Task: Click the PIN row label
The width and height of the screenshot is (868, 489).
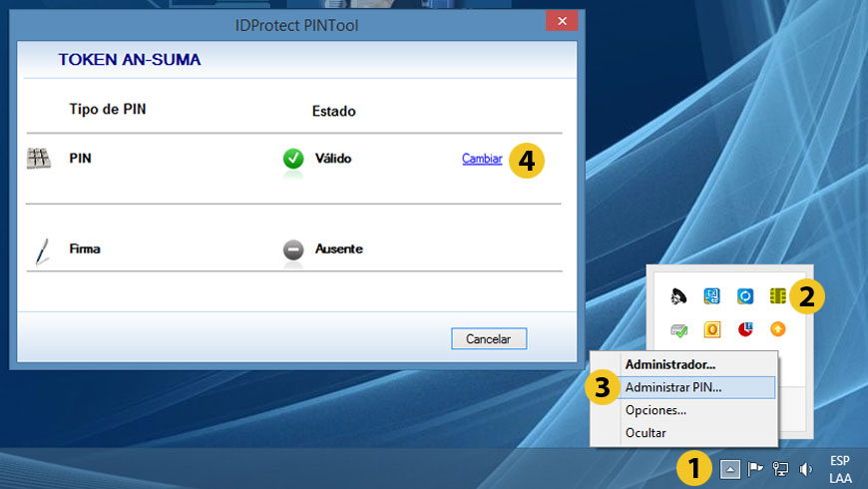Action: point(80,159)
